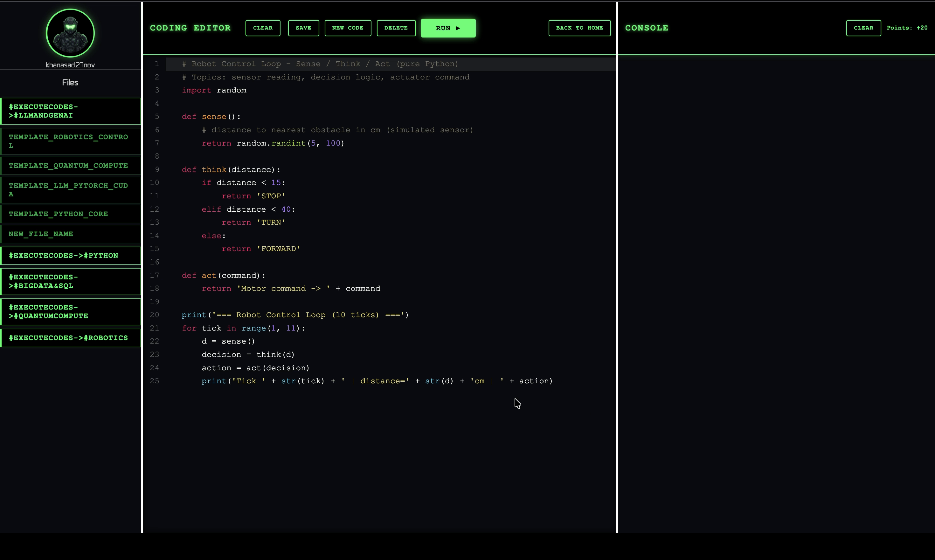Click the return 'TURN' line
Image resolution: width=935 pixels, height=560 pixels.
point(253,222)
